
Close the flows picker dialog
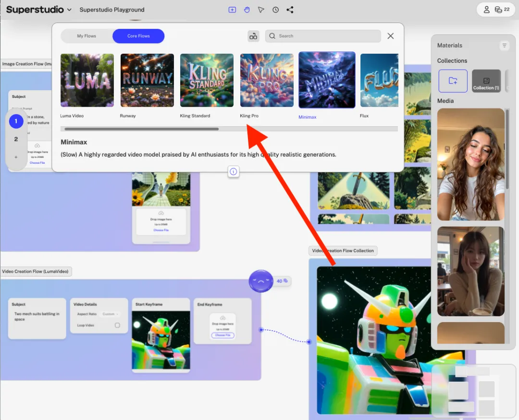tap(391, 36)
